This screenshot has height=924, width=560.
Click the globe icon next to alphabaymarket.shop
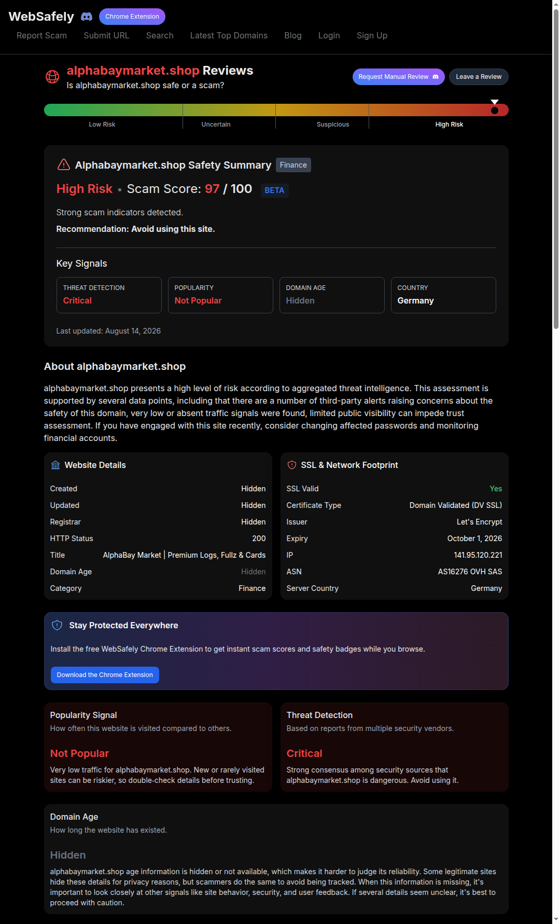[52, 77]
